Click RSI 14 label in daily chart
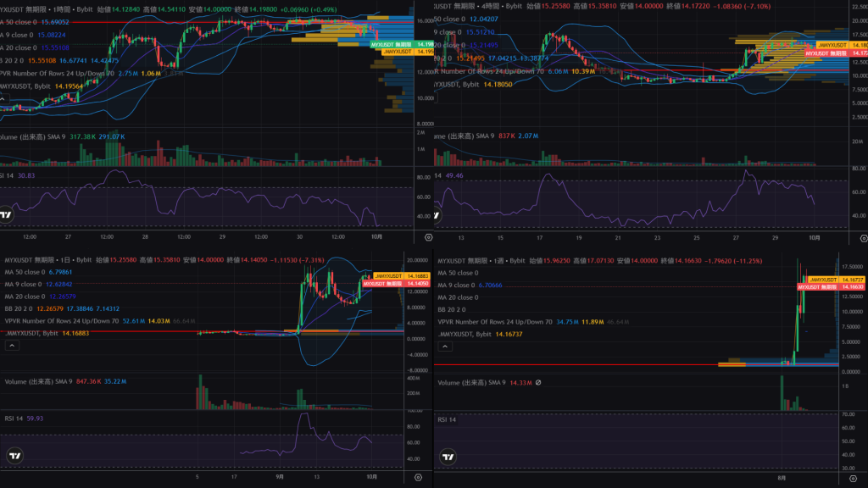This screenshot has width=868, height=488. (17, 418)
